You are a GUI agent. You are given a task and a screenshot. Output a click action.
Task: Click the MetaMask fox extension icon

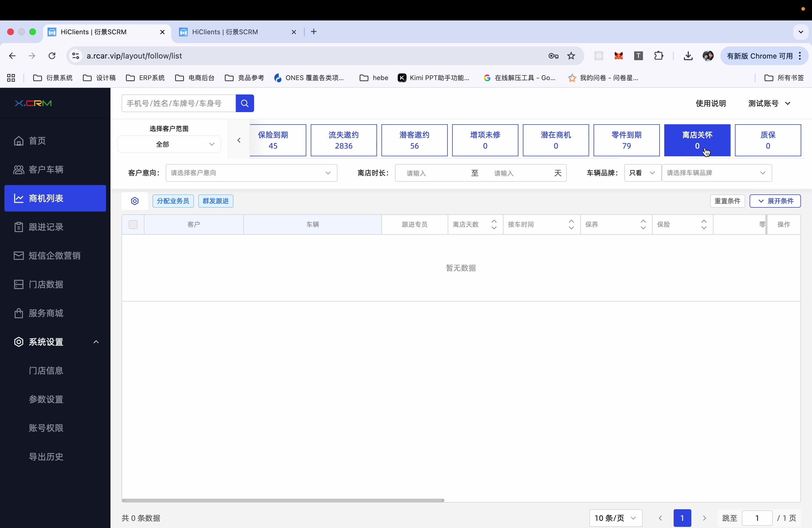coord(619,56)
